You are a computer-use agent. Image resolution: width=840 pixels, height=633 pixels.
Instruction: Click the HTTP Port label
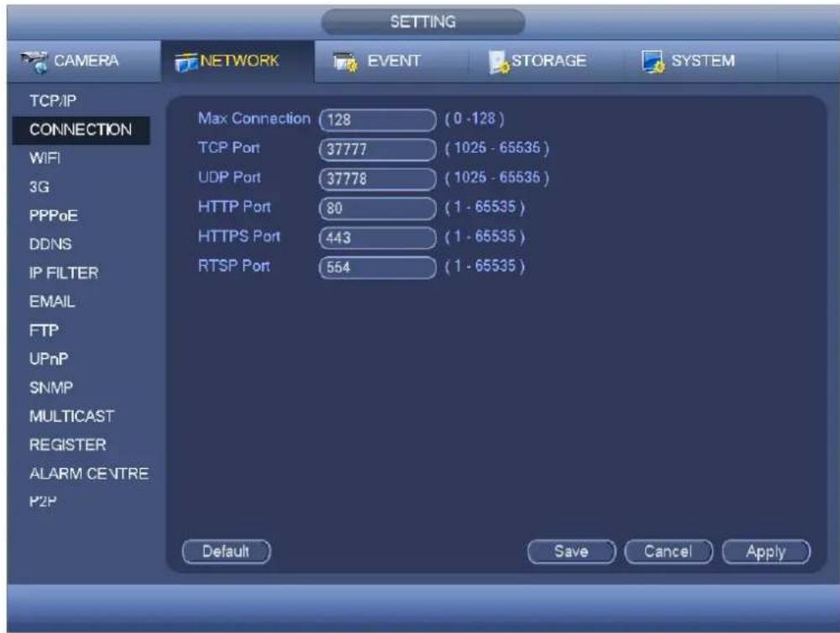tap(234, 207)
